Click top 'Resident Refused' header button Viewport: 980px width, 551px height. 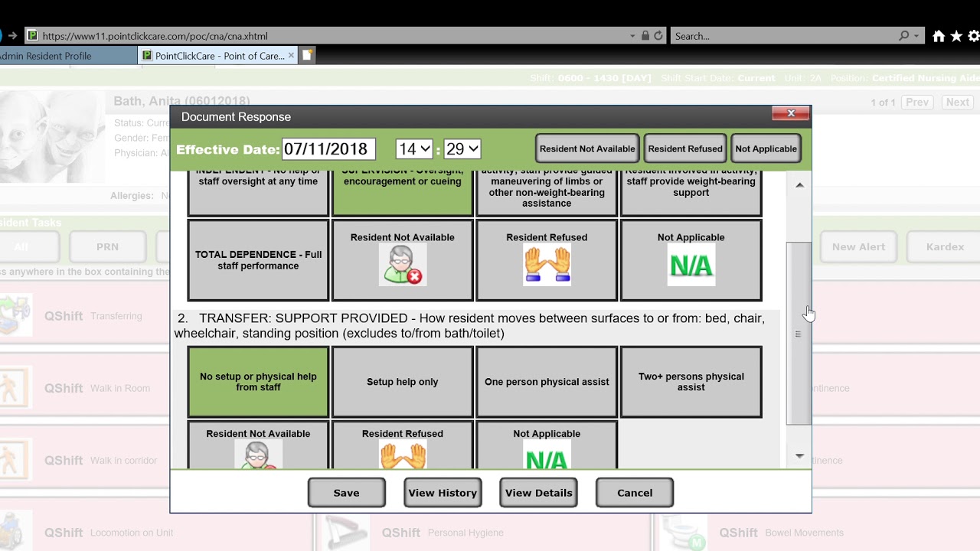coord(685,148)
